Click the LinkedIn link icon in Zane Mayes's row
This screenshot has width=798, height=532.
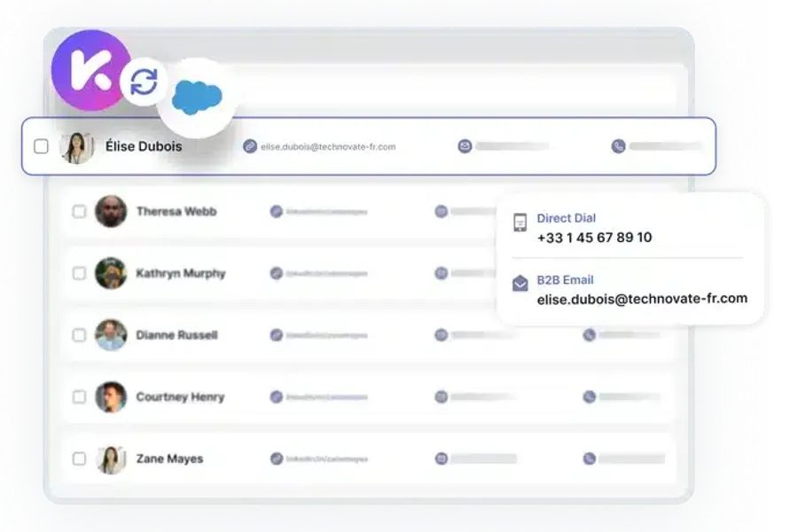(278, 459)
